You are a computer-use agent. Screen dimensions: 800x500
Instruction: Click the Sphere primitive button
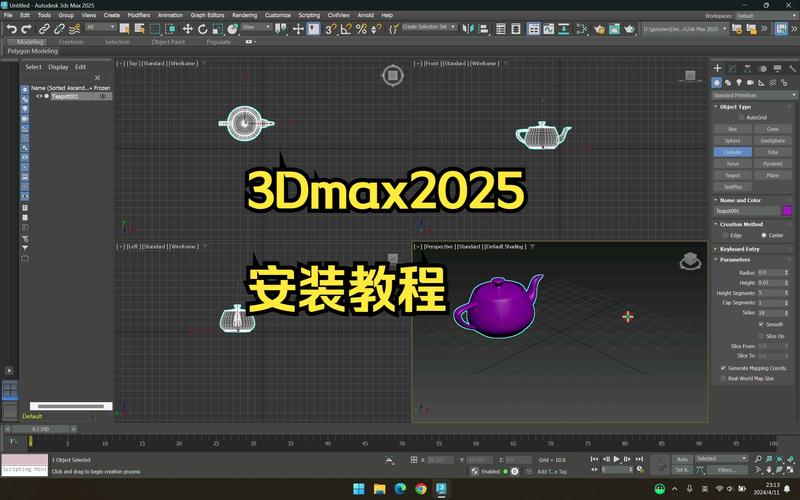pyautogui.click(x=732, y=141)
